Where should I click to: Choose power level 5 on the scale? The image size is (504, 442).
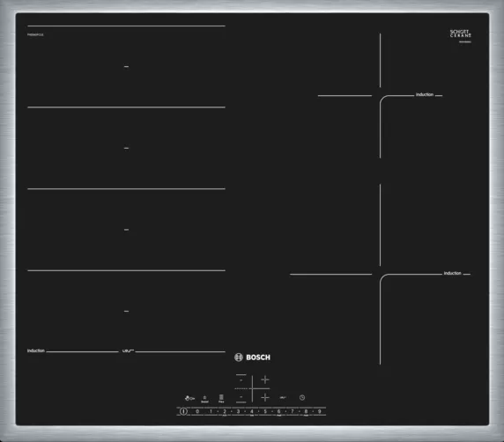pos(265,411)
